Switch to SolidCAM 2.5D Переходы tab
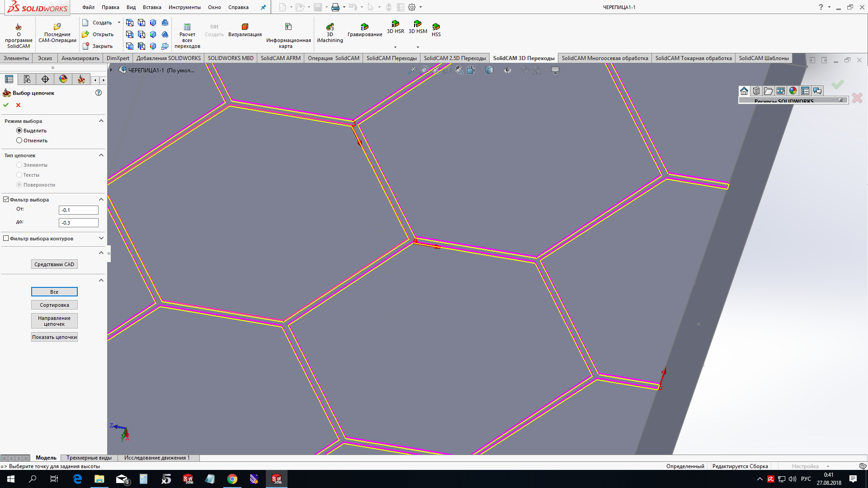The image size is (868, 488). [x=454, y=58]
